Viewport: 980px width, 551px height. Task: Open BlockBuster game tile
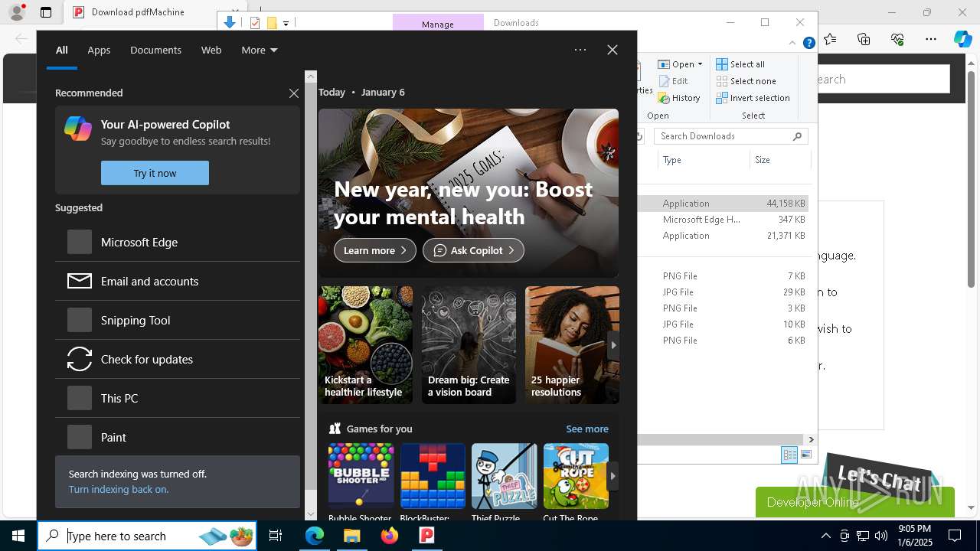coord(433,482)
